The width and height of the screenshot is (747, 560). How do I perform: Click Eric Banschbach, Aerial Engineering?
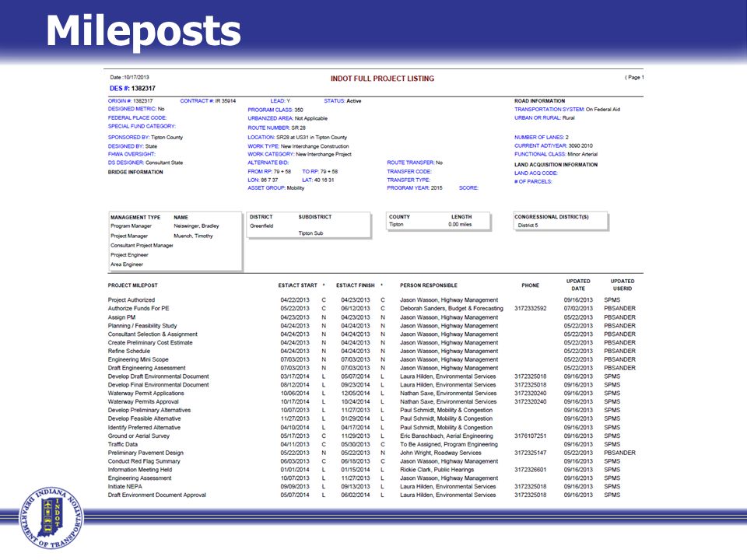coord(447,436)
